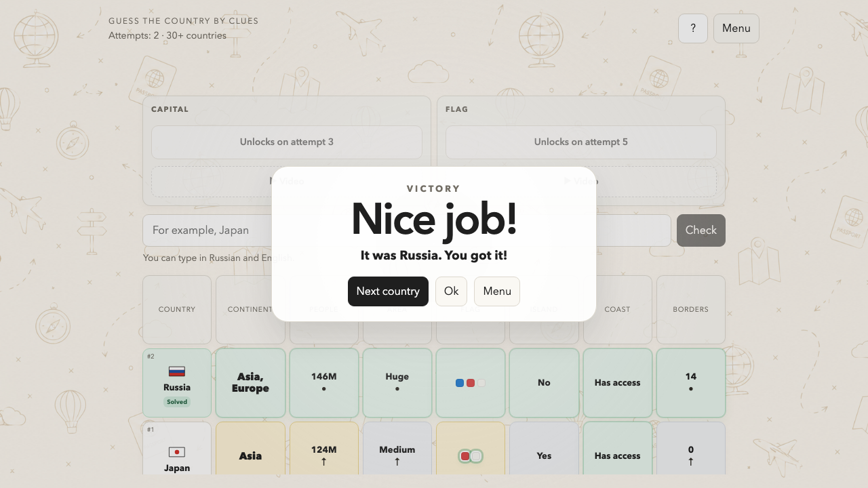Screen dimensions: 868x488
Task: Click the Check button
Action: [701, 230]
